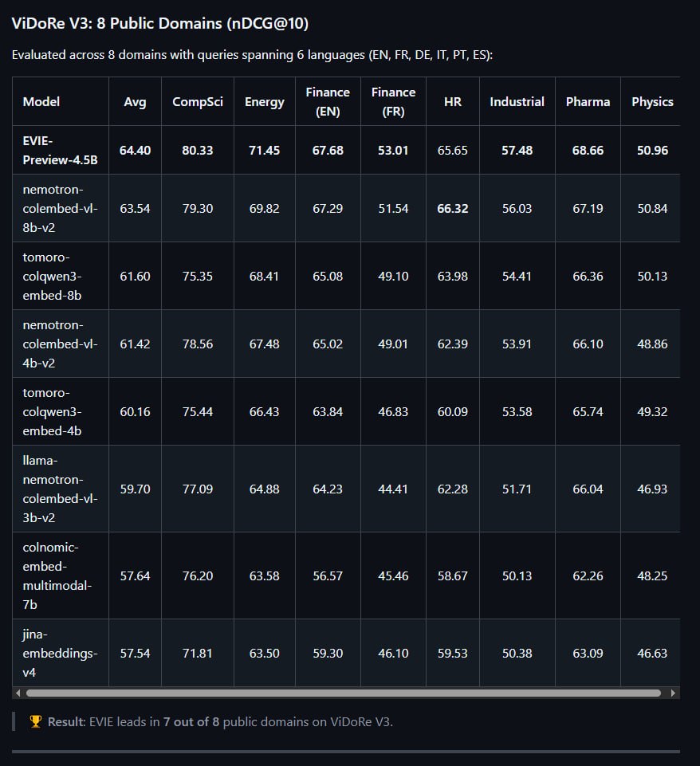Click the horizontal scrollbar thumb under the table
Viewport: 700px width, 766px height.
344,693
